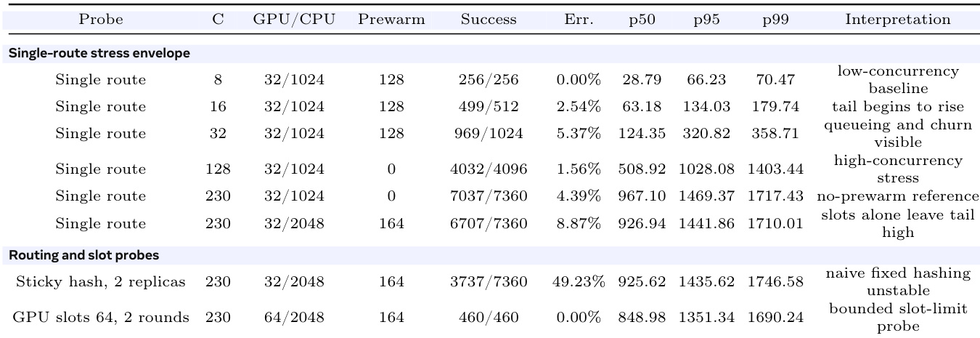Click the p99 value 1403.44
Viewport: 980px width, 338px height.
pyautogui.click(x=775, y=169)
